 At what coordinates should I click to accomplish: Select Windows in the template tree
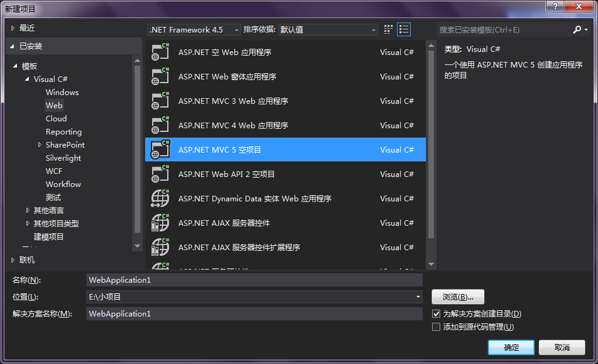[62, 93]
